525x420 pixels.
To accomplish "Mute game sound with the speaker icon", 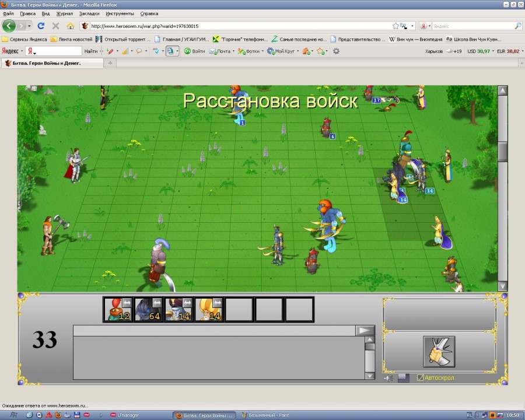I will tap(388, 378).
